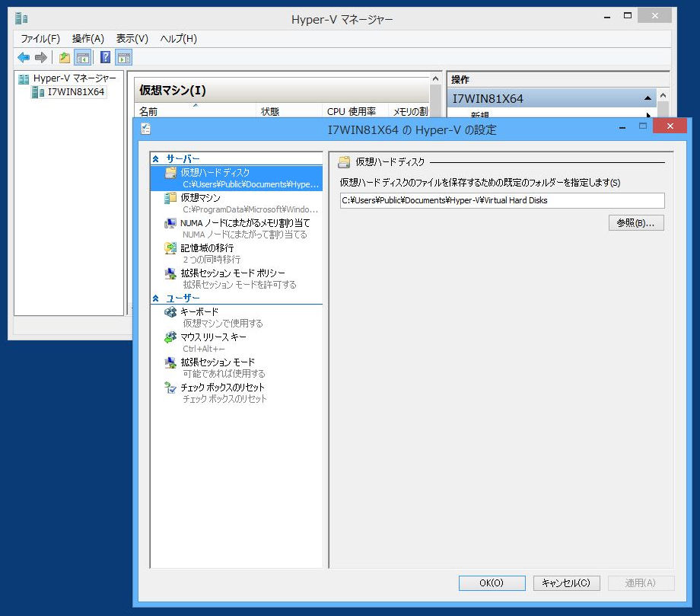700x616 pixels.
Task: Click inside the virtual hard disk folder path field
Action: (x=501, y=200)
